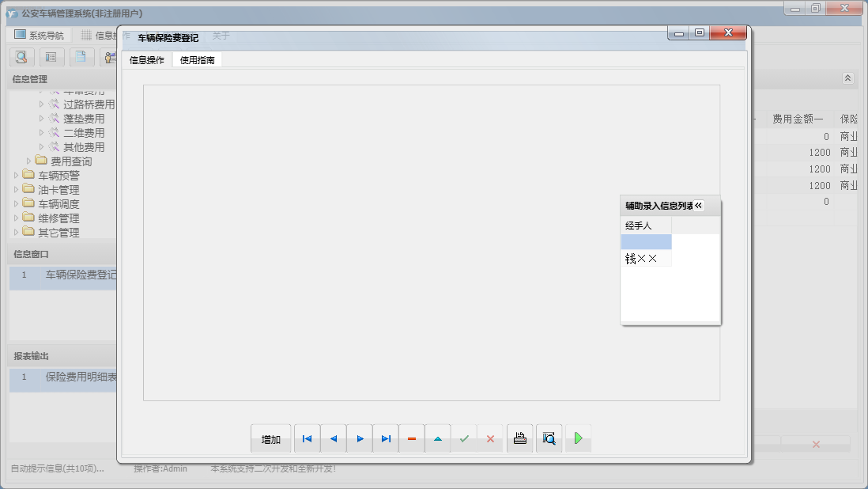Select 蓬垫费用 in navigation tree

point(84,119)
